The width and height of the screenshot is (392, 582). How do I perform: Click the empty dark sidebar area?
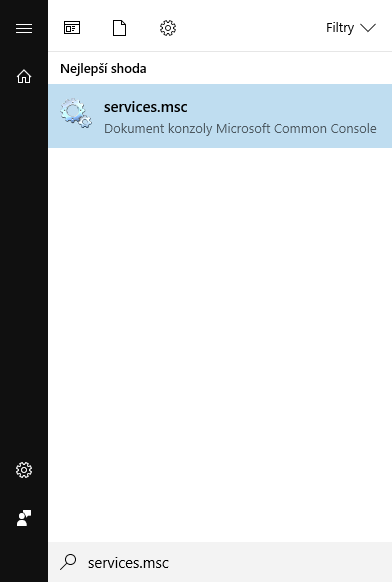[24, 271]
